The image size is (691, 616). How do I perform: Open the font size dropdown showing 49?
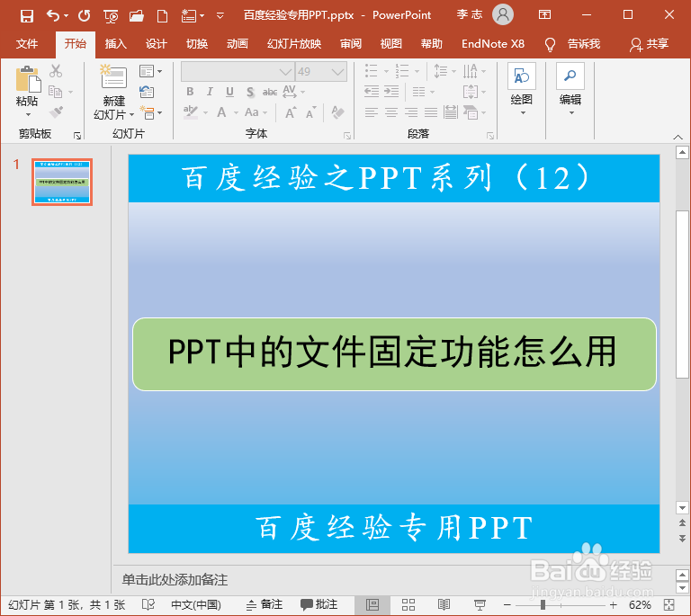[x=337, y=71]
